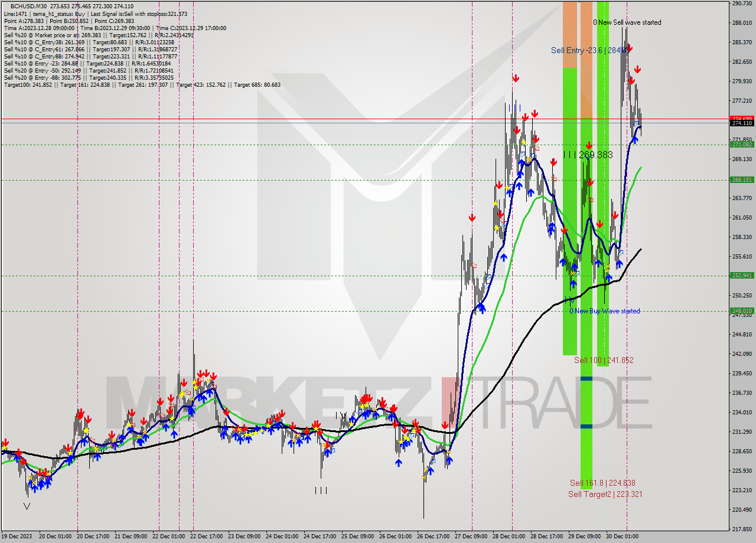Click the 236.730 price axis label
This screenshot has height=543, width=756.
pos(742,393)
